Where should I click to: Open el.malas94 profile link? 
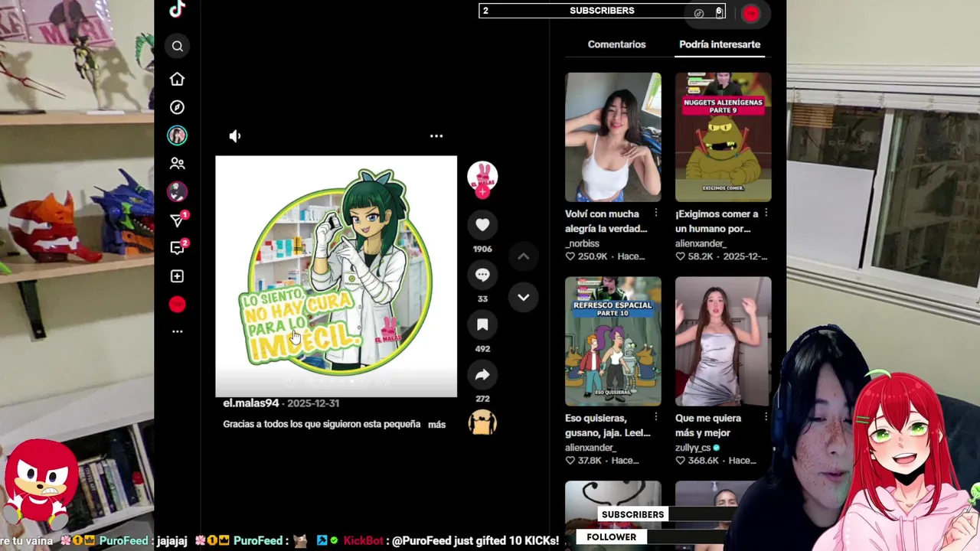251,403
